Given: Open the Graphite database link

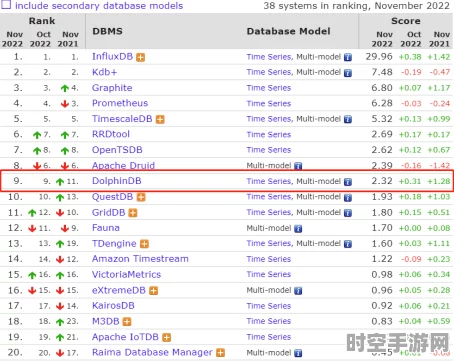Looking at the screenshot, I should (x=112, y=88).
